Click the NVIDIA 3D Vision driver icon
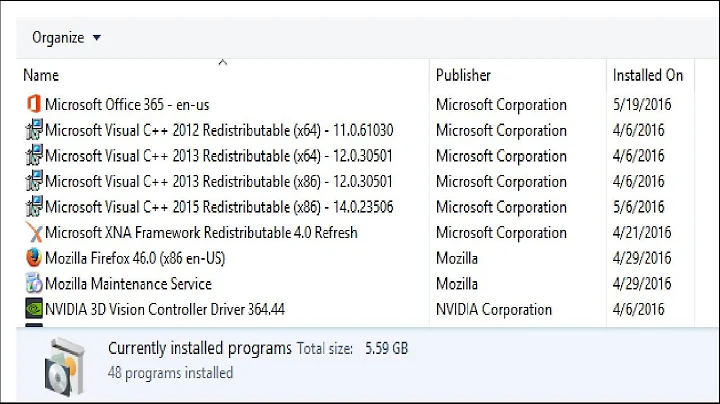 pos(34,309)
